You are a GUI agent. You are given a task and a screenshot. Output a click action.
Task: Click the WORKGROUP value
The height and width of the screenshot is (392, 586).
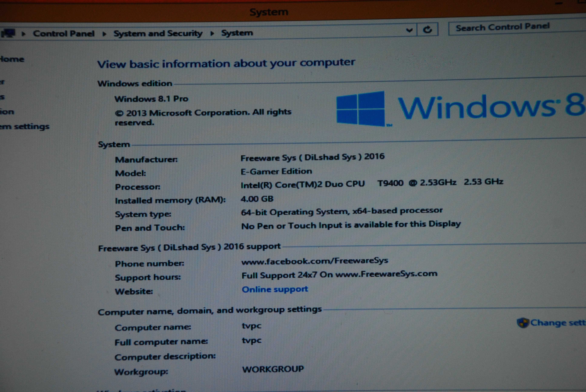coord(273,369)
